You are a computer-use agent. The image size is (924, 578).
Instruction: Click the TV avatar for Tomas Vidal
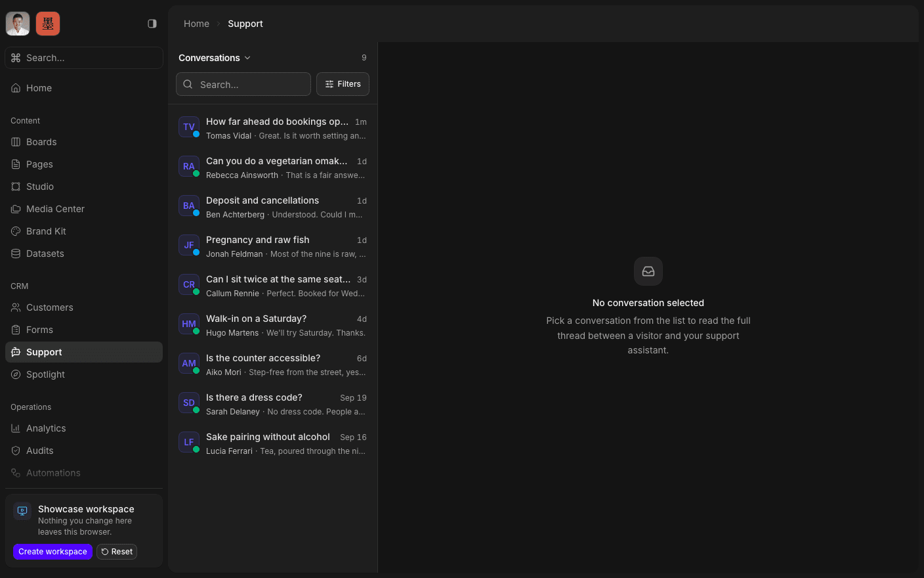(189, 127)
